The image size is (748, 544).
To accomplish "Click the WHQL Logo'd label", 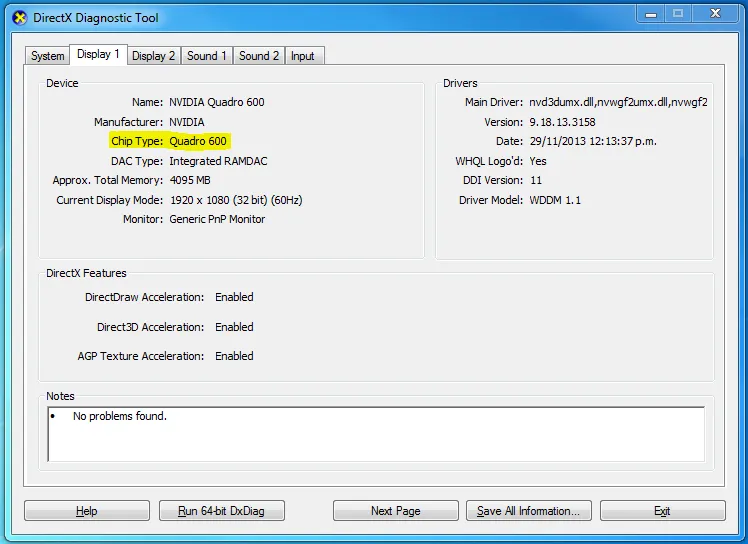I will pyautogui.click(x=489, y=161).
